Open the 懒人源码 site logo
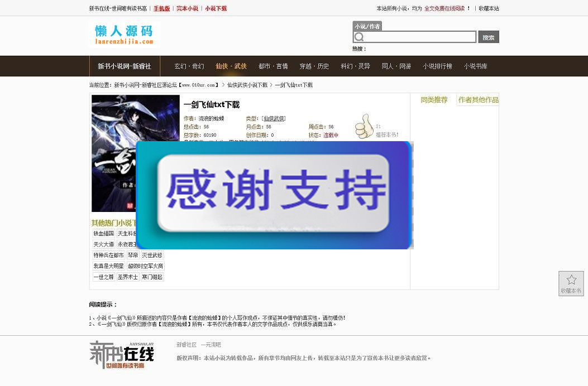Viewport: 588px width, 386px height. pos(124,35)
